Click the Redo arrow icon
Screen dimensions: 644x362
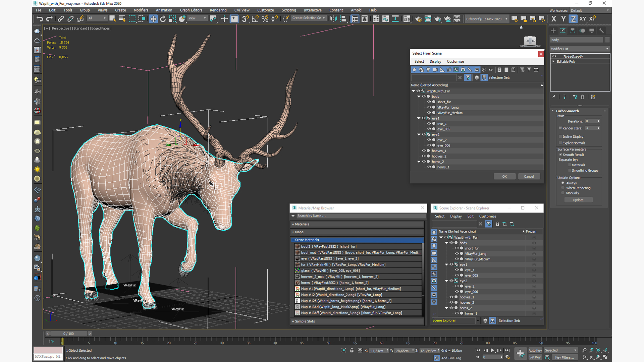[x=49, y=19]
